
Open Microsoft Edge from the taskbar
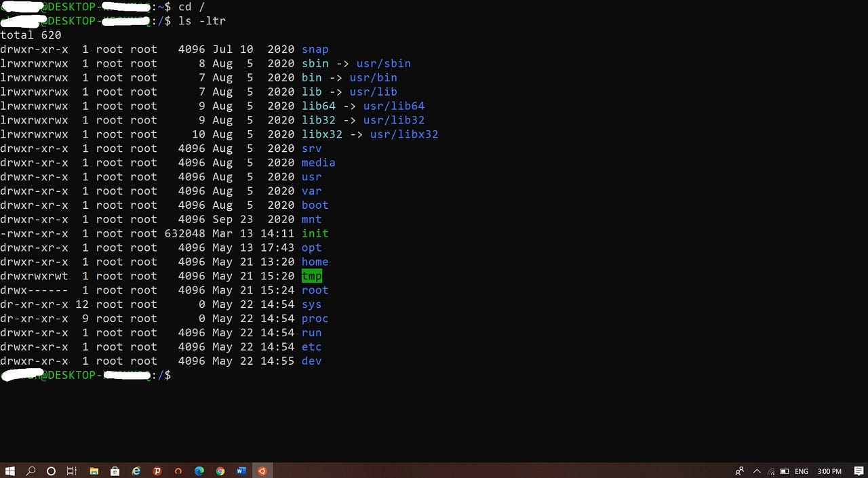tap(199, 471)
